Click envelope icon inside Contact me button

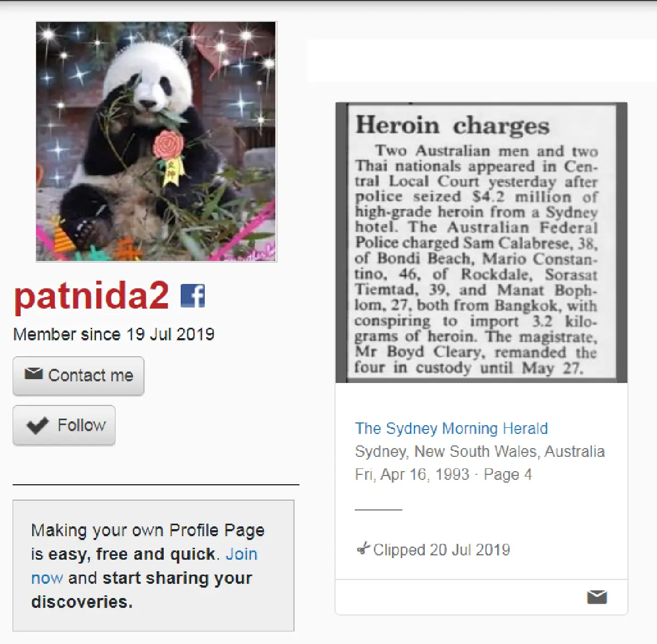click(x=33, y=374)
